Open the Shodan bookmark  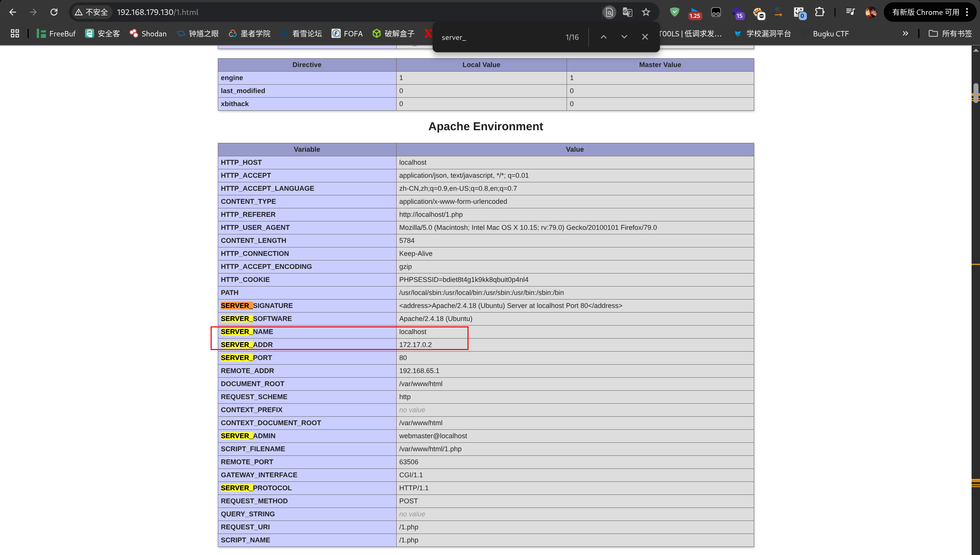[148, 34]
